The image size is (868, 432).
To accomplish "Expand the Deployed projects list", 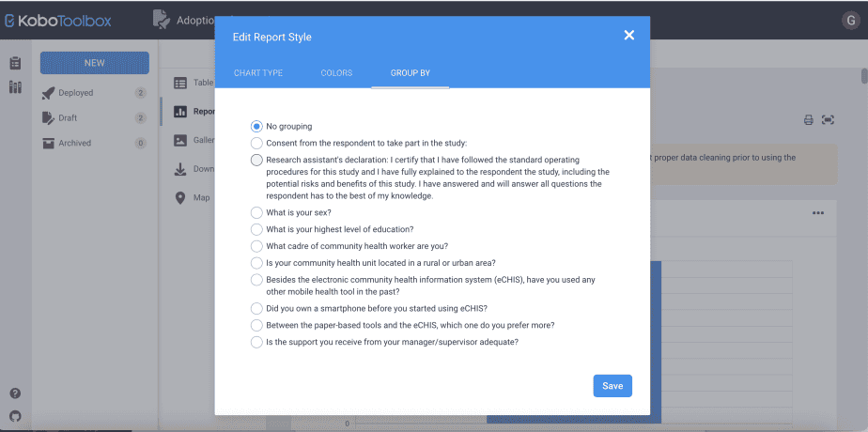I will 75,93.
